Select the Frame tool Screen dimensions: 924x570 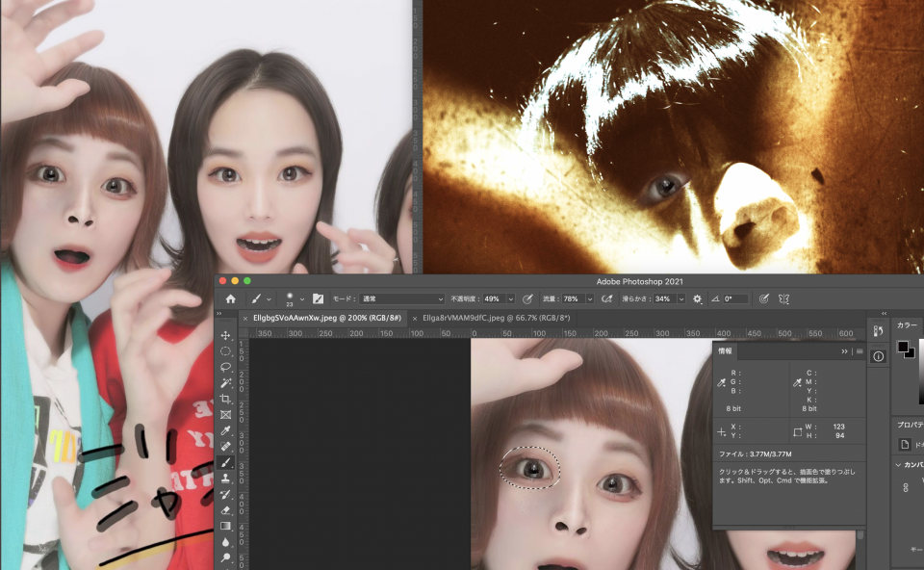[225, 415]
